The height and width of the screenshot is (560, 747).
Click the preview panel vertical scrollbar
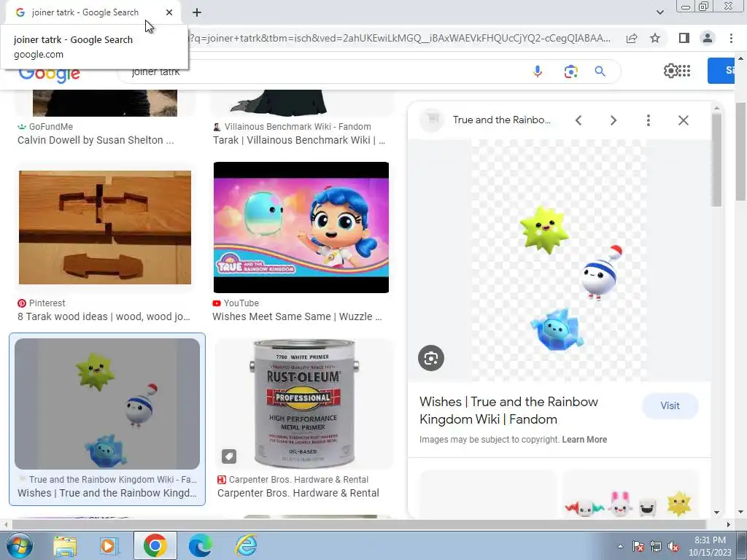(716, 161)
